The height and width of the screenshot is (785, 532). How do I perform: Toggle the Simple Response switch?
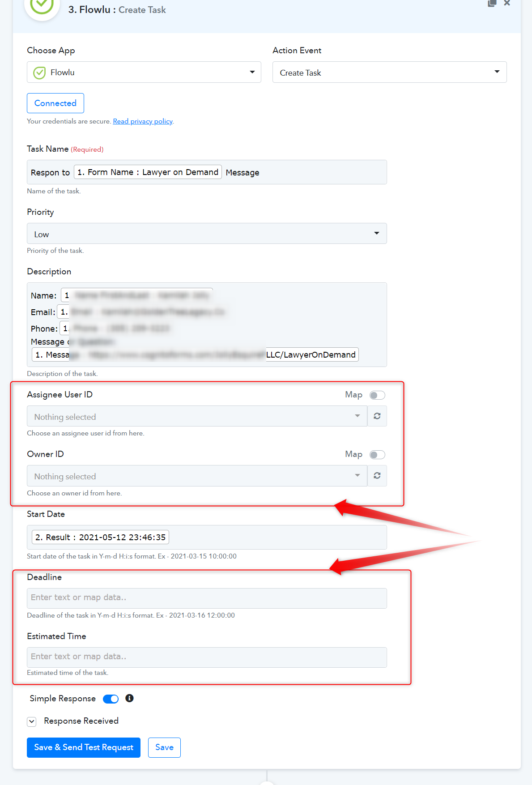coord(111,699)
